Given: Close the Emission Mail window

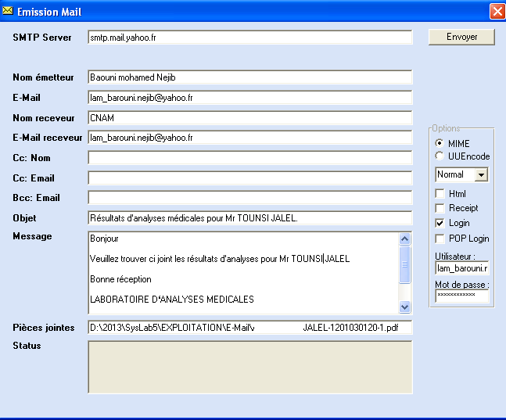Looking at the screenshot, I should click(496, 12).
